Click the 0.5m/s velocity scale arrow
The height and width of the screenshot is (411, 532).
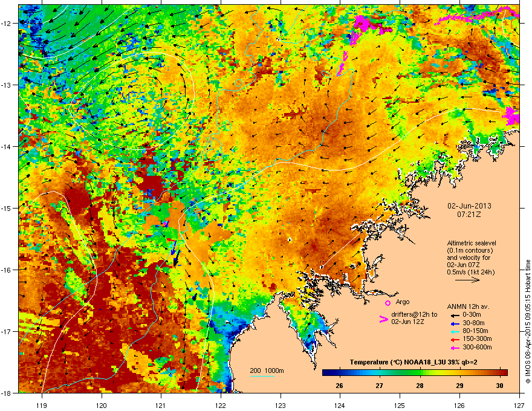(x=467, y=280)
